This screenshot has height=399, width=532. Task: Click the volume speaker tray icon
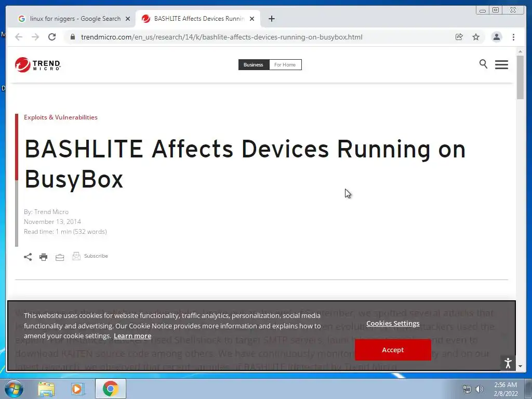click(479, 389)
